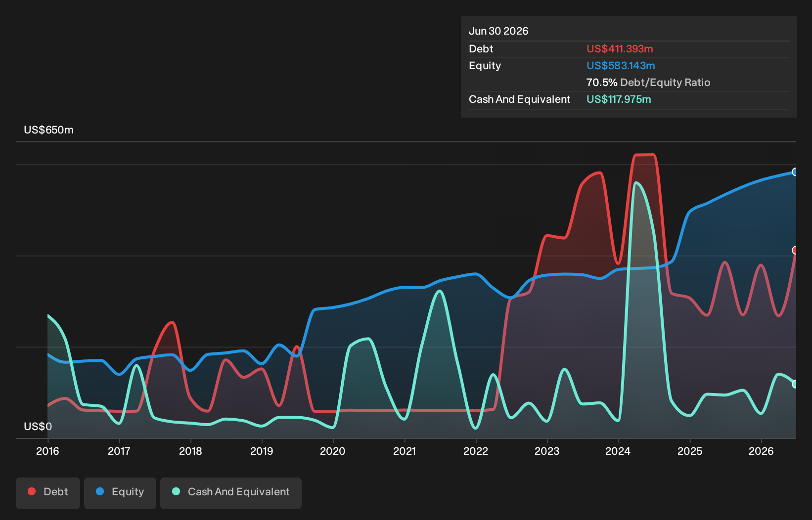Click the 2020 x-axis label
The image size is (812, 520).
click(333, 451)
